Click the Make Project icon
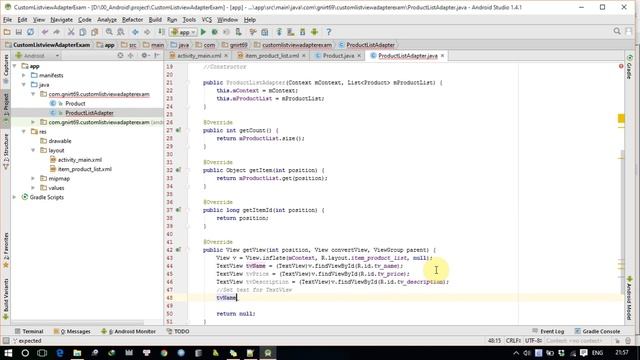The height and width of the screenshot is (360, 640). pos(162,32)
